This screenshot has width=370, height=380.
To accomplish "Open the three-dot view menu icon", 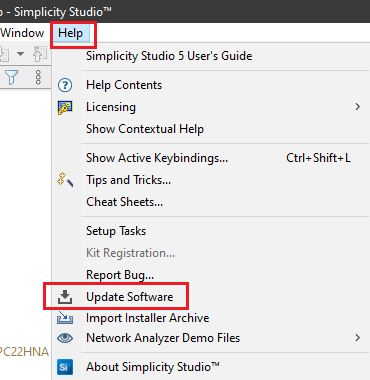I will click(38, 77).
